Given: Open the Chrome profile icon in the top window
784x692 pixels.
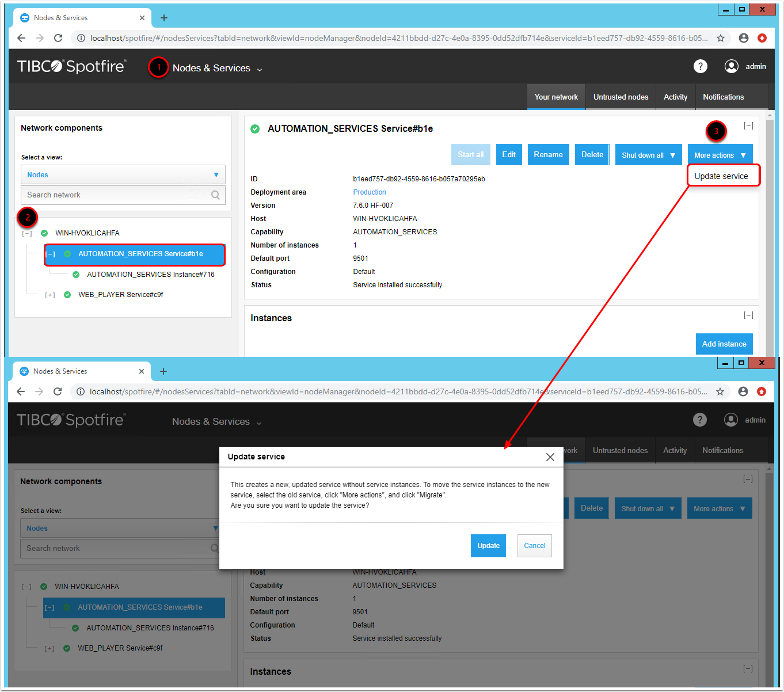Looking at the screenshot, I should [x=744, y=38].
